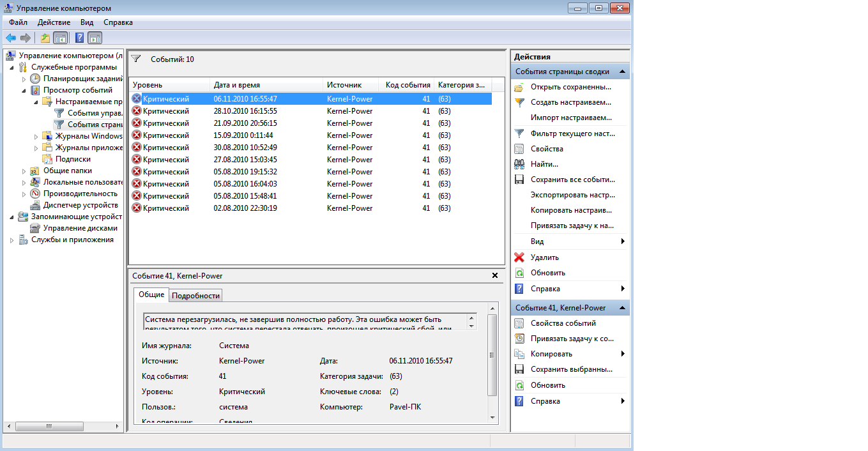868x451 pixels.
Task: Close the event 41 preview pane with X
Action: pyautogui.click(x=495, y=275)
